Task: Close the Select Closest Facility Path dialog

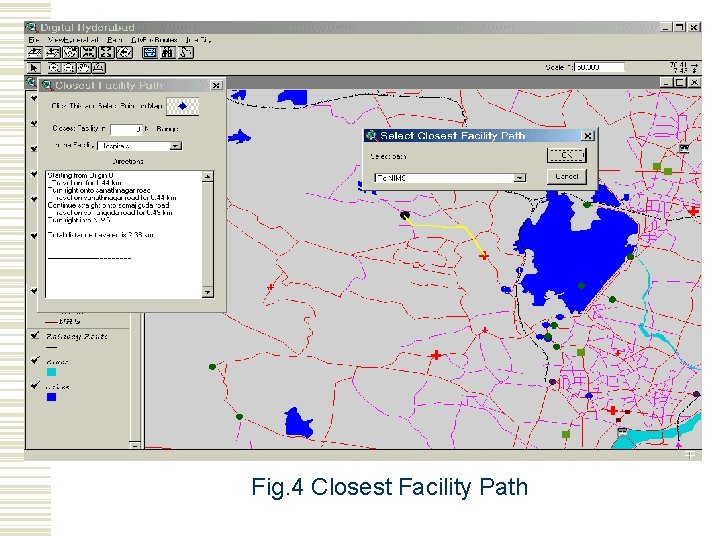Action: pyautogui.click(x=588, y=136)
